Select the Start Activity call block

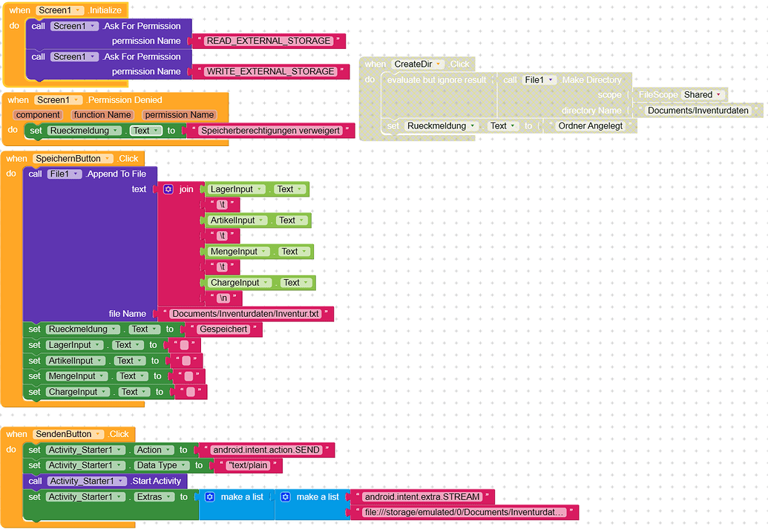[x=105, y=481]
